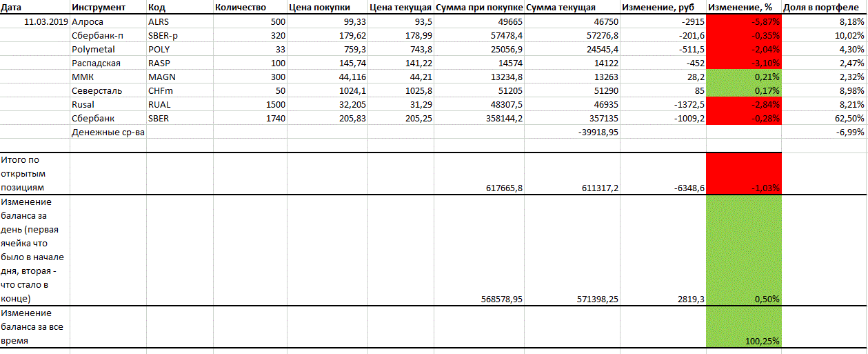
Task: Select 'Изменение баланса за день' label cell
Action: click(35, 250)
